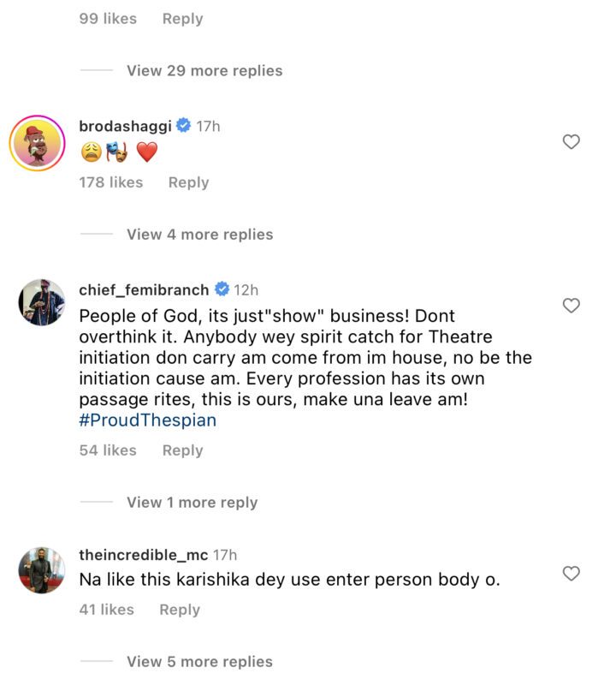
Task: Expand View 4 more replies
Action: 199,234
